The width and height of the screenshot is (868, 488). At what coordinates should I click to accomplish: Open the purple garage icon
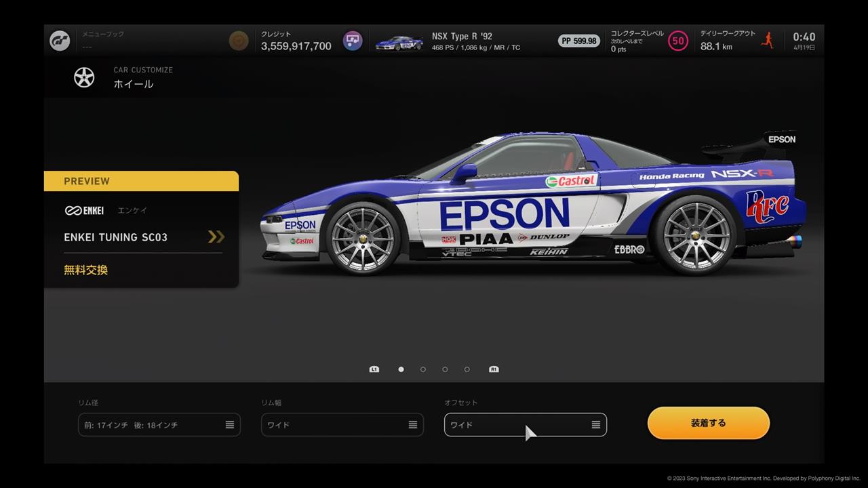(x=353, y=41)
